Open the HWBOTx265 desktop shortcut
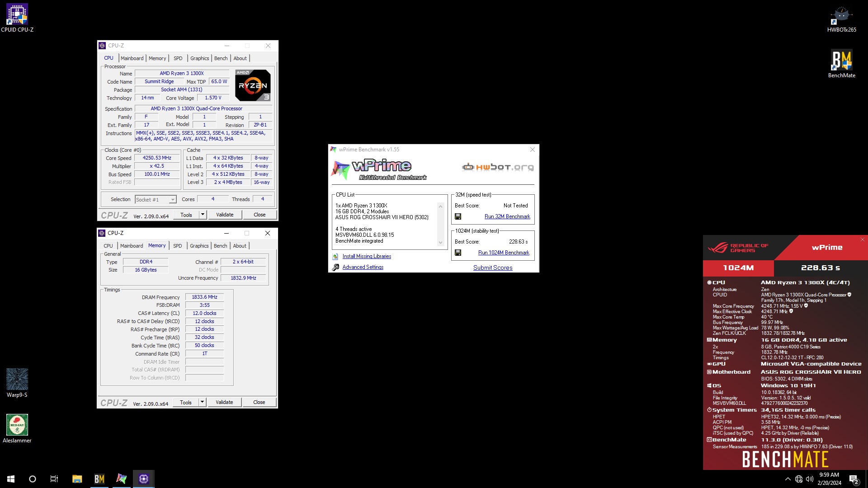 (841, 19)
